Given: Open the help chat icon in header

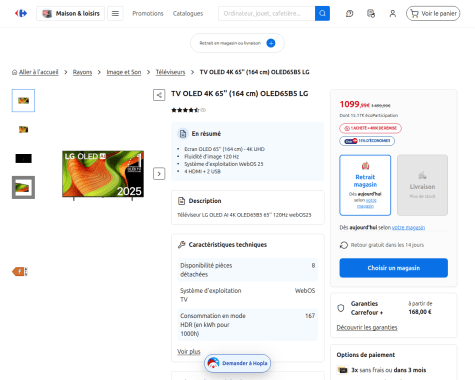Looking at the screenshot, I should [349, 13].
